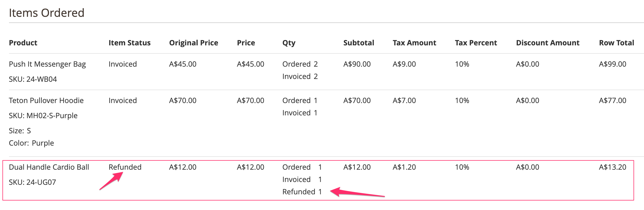Click the Qty column header

tap(289, 43)
